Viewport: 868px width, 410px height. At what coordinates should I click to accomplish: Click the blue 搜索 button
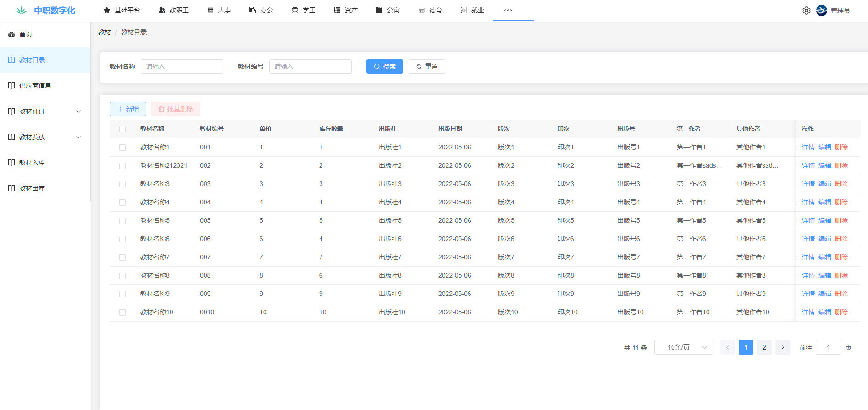pos(384,66)
